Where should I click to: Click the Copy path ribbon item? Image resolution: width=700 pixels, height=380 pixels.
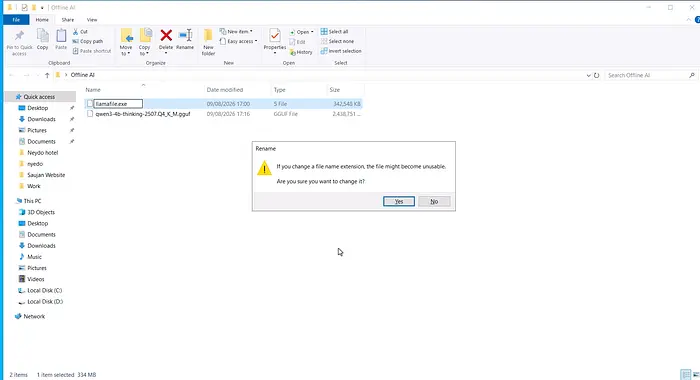tap(88, 41)
